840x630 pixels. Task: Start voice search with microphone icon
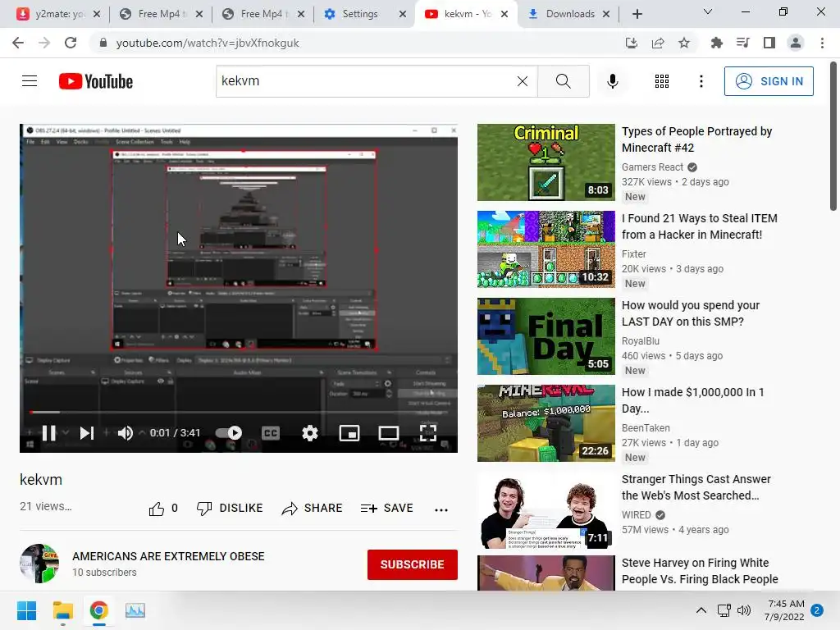tap(612, 81)
